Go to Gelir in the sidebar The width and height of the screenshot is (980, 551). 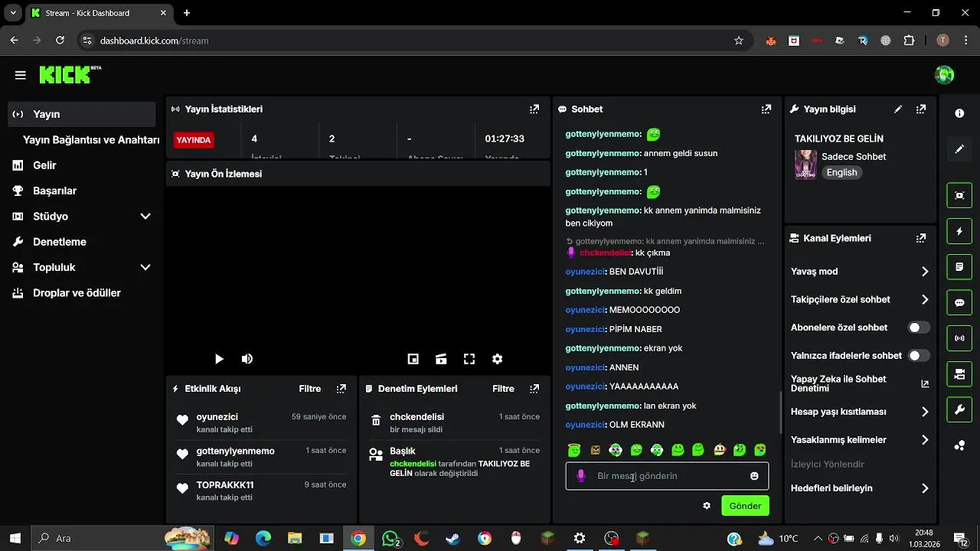81,165
